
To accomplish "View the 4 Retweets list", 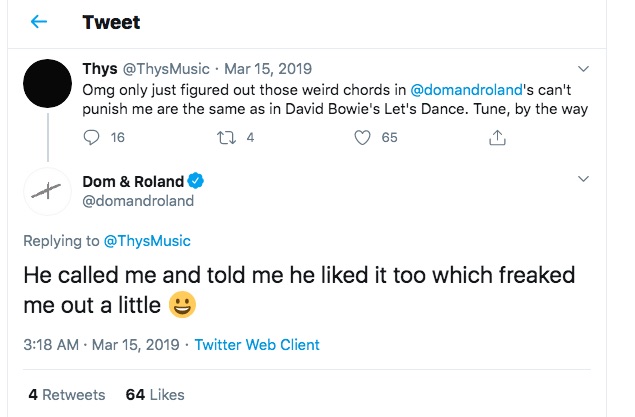I will 66,395.
